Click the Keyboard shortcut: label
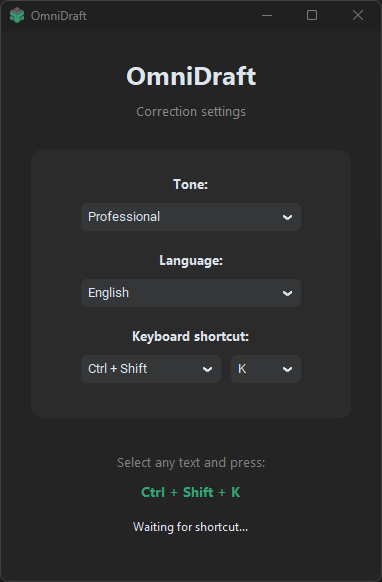 (x=190, y=337)
